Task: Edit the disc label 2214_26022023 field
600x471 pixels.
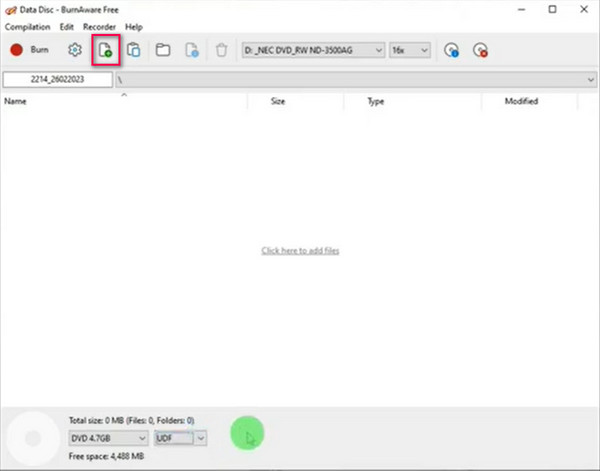Action: tap(58, 79)
